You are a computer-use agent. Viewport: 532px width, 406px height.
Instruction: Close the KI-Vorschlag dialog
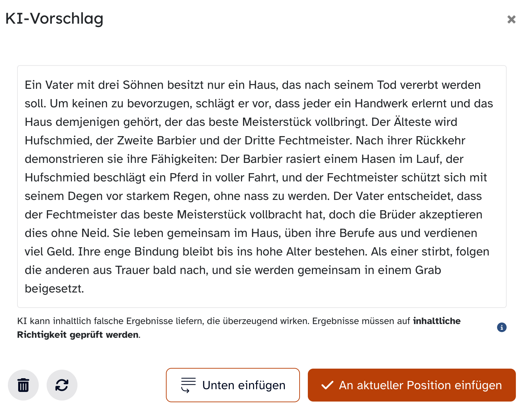click(511, 20)
